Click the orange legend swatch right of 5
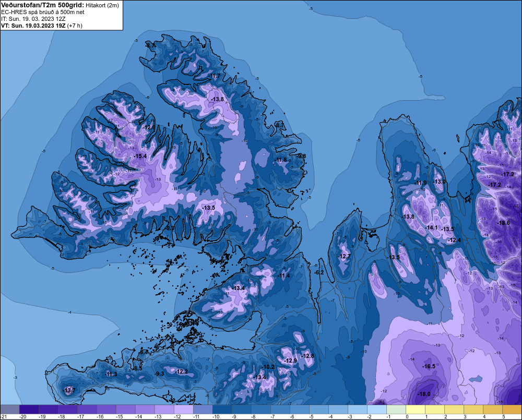Viewport: 522px width, 420px height. pos(513,410)
